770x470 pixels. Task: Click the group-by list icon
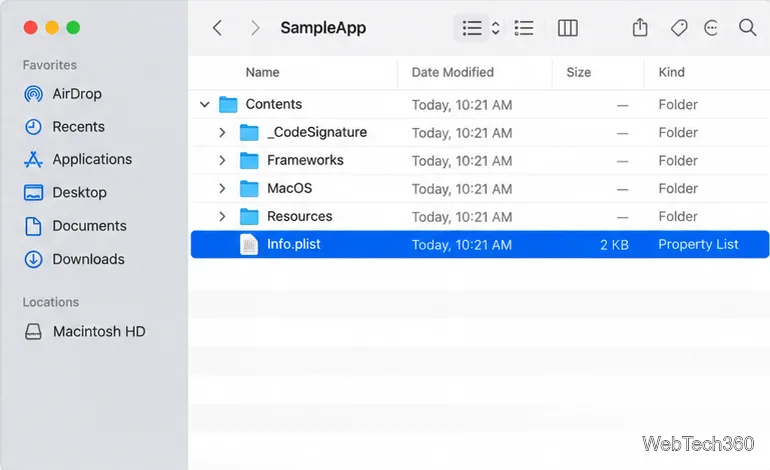(x=524, y=28)
